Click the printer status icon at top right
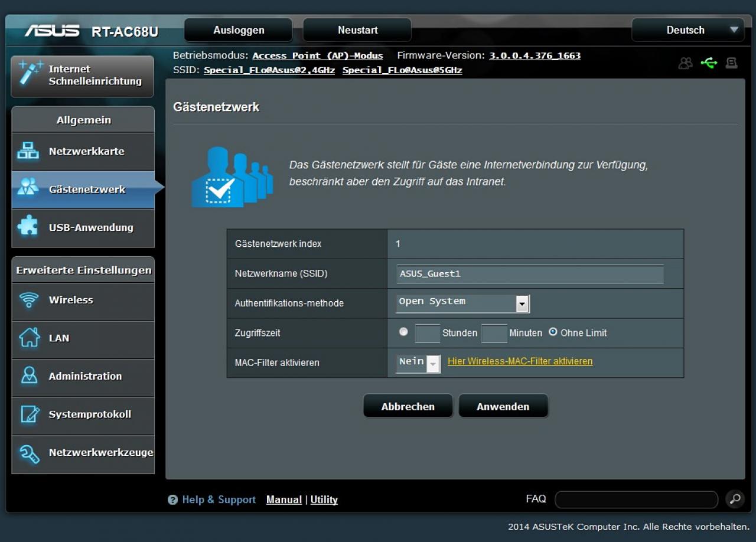The height and width of the screenshot is (542, 756). tap(732, 63)
